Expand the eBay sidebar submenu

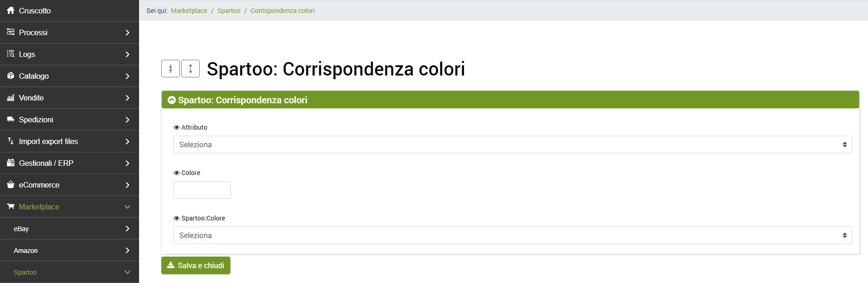pyautogui.click(x=70, y=229)
